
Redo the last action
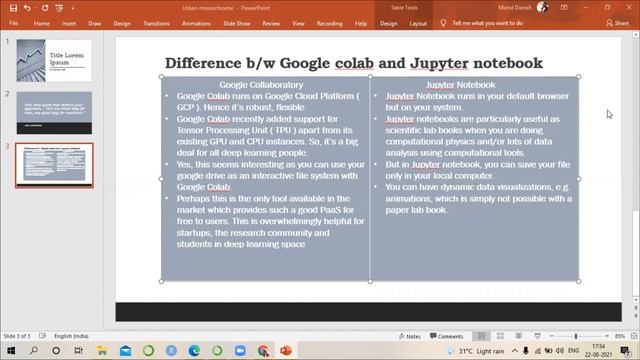point(45,8)
